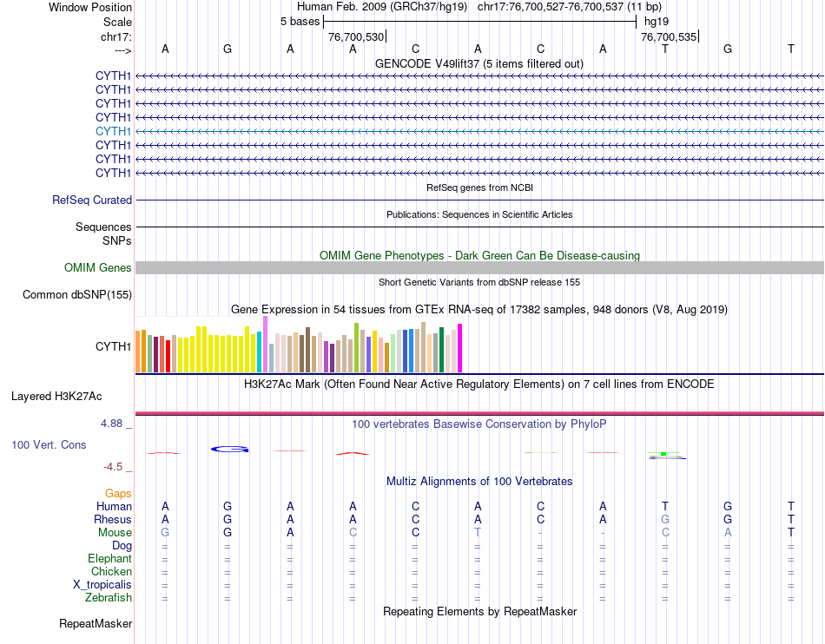Click the hg19 label next to scale bar
The height and width of the screenshot is (644, 825).
point(657,22)
